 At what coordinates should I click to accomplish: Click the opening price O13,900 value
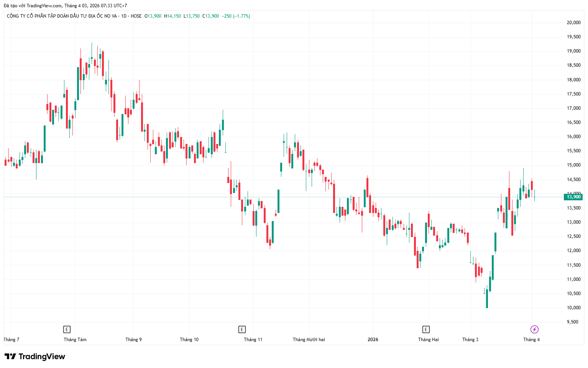153,16
